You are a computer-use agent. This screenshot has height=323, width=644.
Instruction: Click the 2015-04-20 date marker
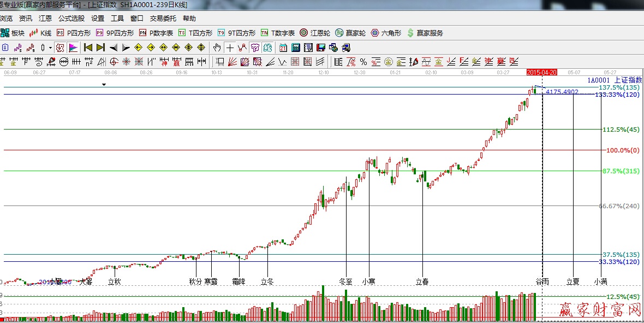tap(541, 72)
